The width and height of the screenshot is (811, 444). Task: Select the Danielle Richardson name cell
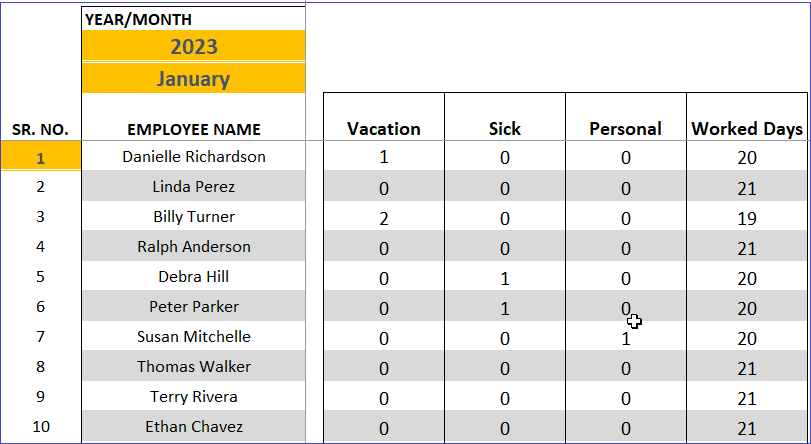193,156
